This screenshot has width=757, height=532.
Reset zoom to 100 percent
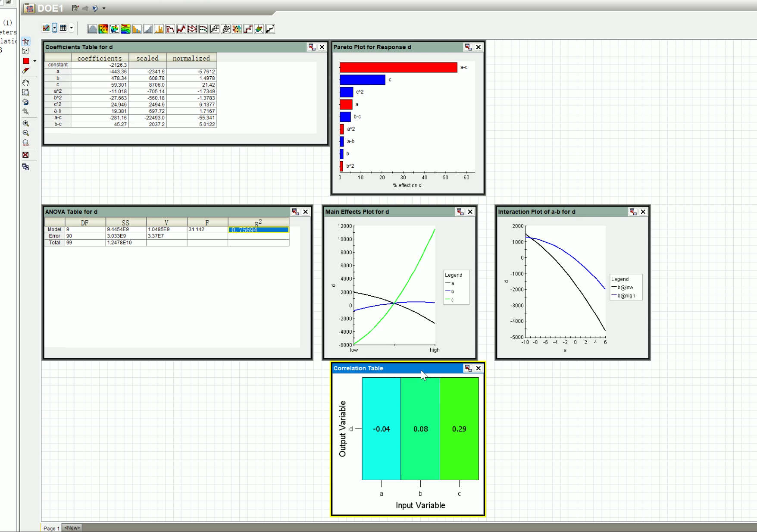[x=26, y=143]
